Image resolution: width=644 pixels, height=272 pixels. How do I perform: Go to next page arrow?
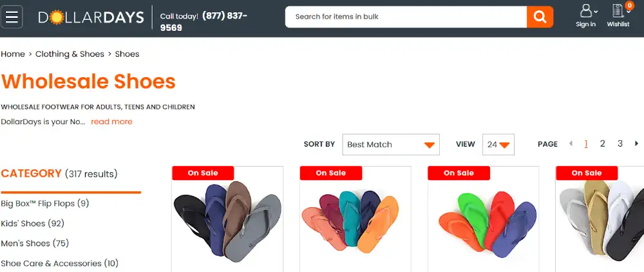click(x=637, y=143)
